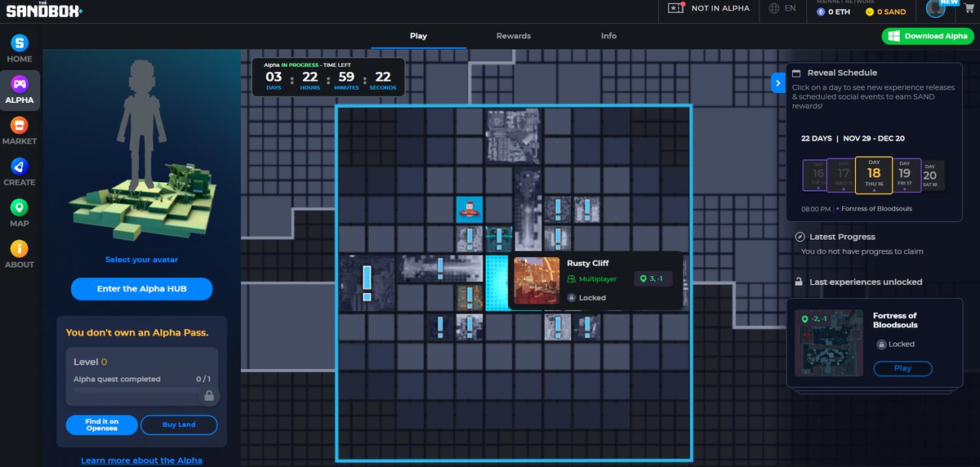Click Fortress of Bloodsouls map thumbnail

829,341
